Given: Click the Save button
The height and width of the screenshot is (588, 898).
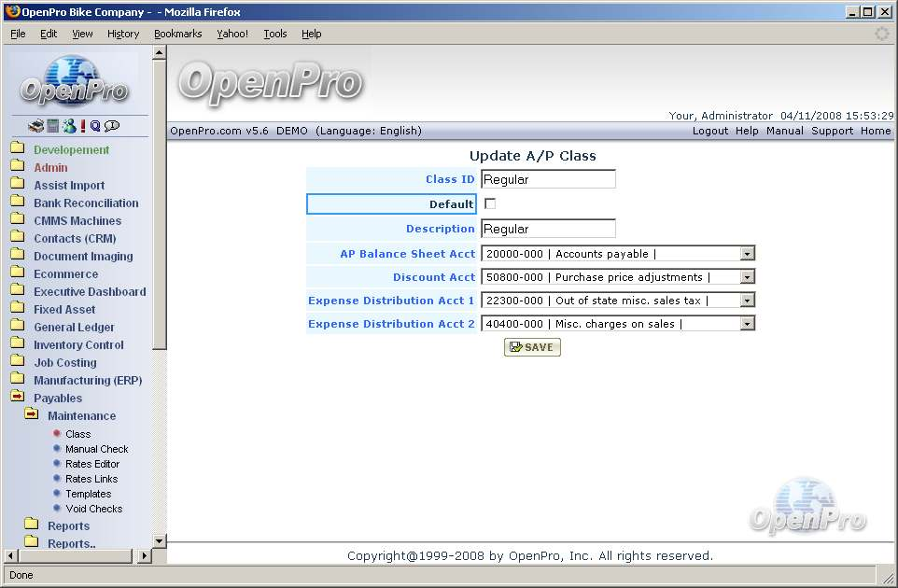Looking at the screenshot, I should click(x=532, y=347).
